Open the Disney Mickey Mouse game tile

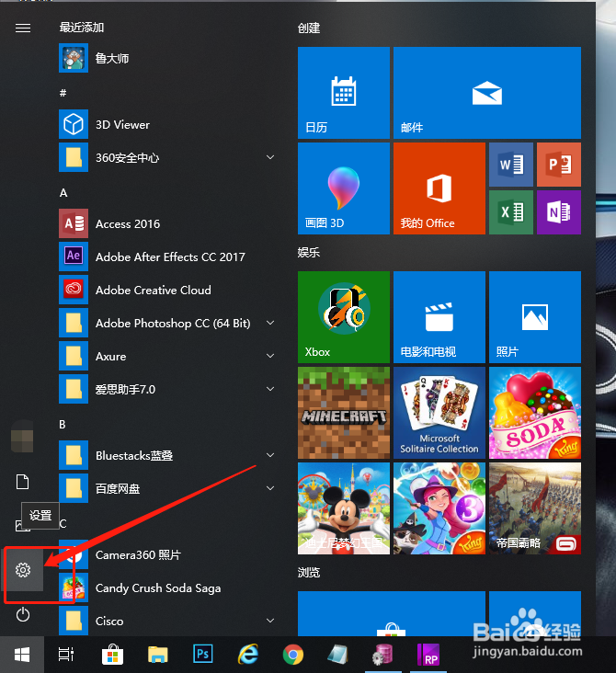coord(344,508)
